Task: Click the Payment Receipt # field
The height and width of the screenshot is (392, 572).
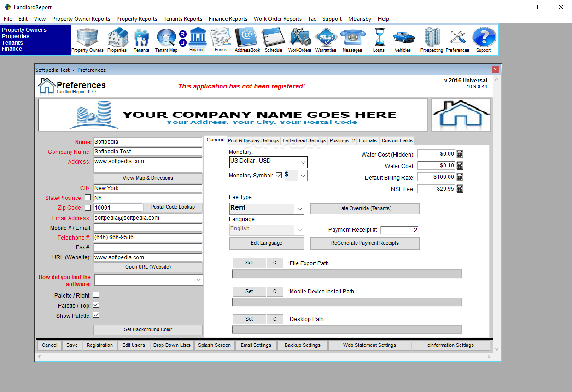Action: pyautogui.click(x=399, y=230)
